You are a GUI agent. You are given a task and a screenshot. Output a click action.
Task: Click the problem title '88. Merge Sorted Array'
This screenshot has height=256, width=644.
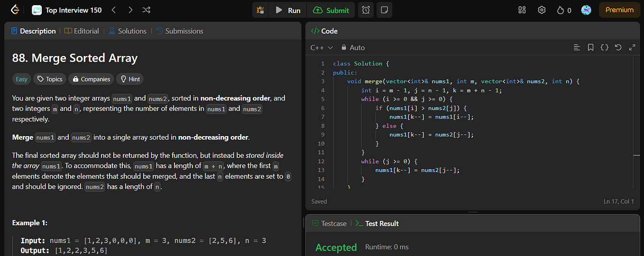(75, 58)
